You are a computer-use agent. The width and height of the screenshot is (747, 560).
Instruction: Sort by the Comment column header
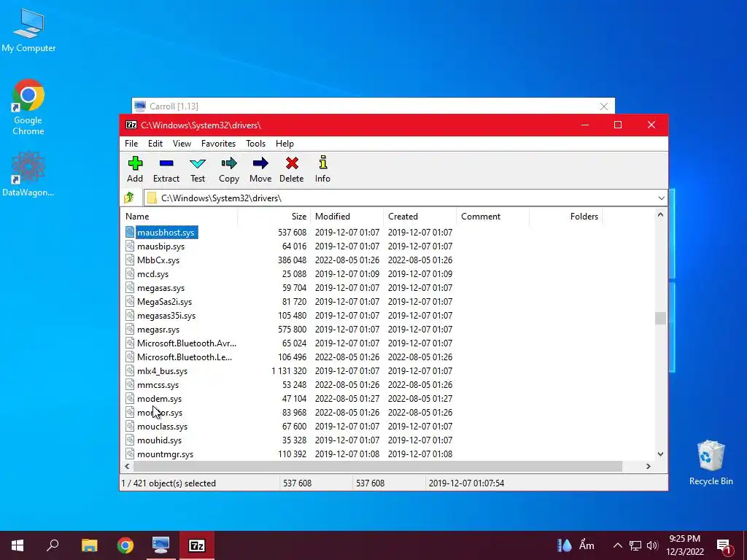click(492, 216)
